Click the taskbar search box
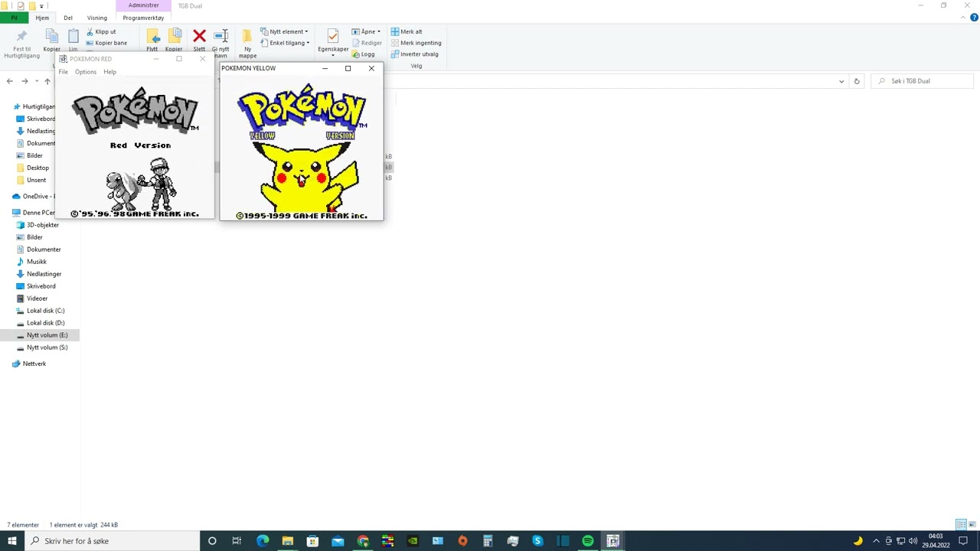980x551 pixels. [x=113, y=541]
